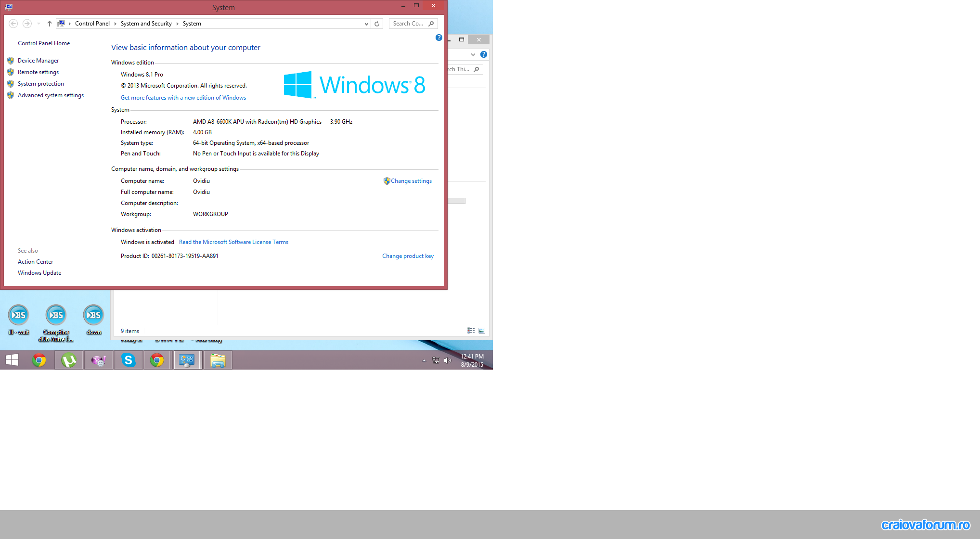The width and height of the screenshot is (980, 539).
Task: Open Windows Update under See also
Action: [x=39, y=273]
